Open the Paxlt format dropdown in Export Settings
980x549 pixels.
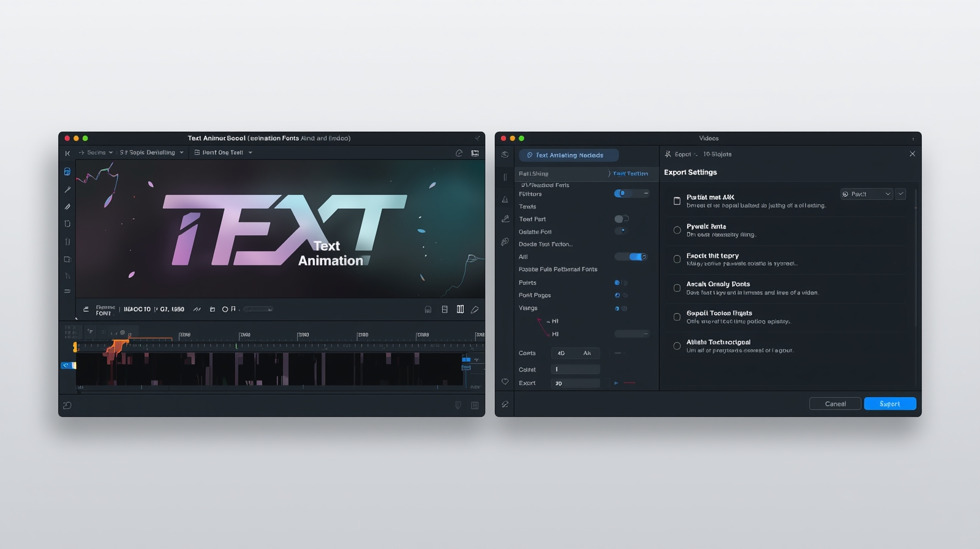click(867, 194)
